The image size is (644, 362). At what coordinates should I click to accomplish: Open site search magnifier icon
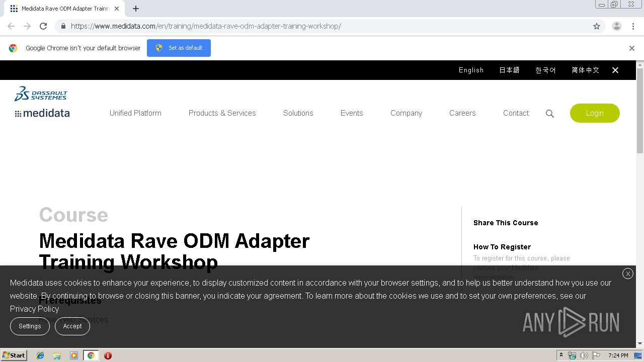[550, 114]
